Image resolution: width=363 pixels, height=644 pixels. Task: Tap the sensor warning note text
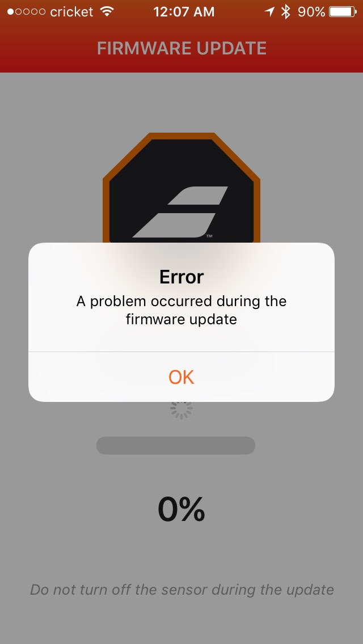pos(181,590)
